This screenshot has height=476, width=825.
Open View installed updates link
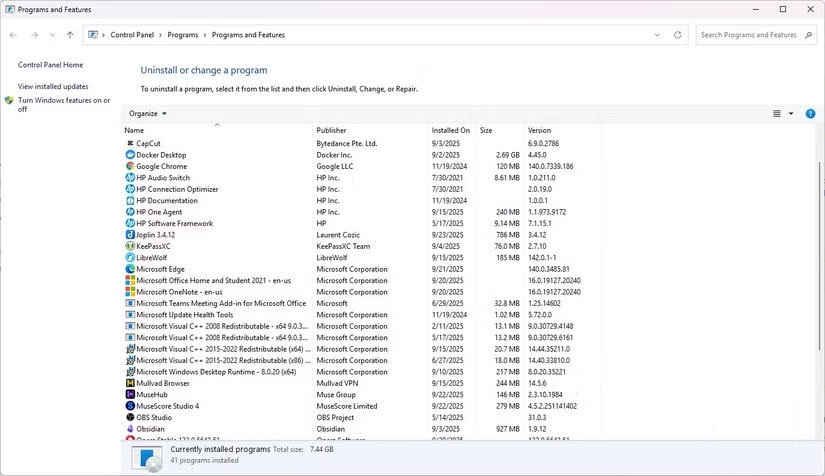pyautogui.click(x=53, y=87)
